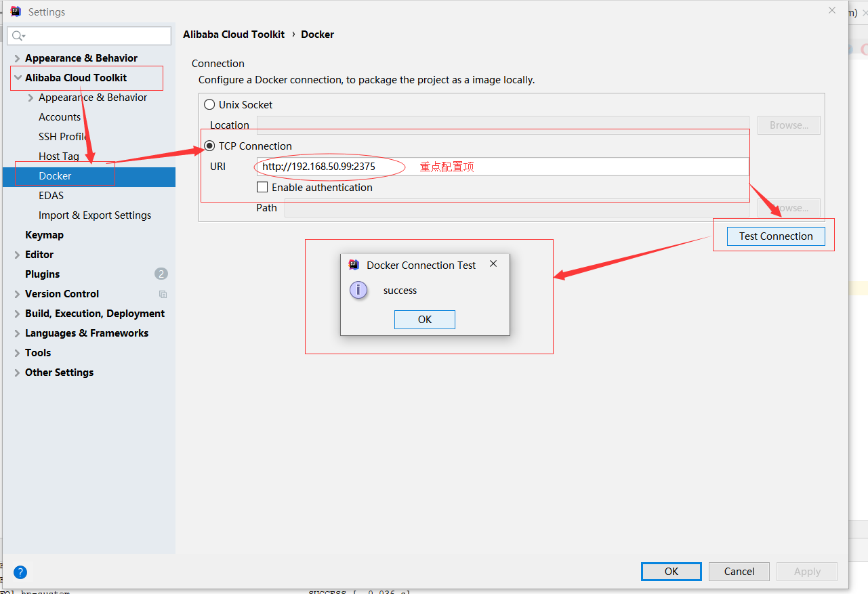This screenshot has height=594, width=868.
Task: Toggle Enable authentication checkbox
Action: point(262,188)
